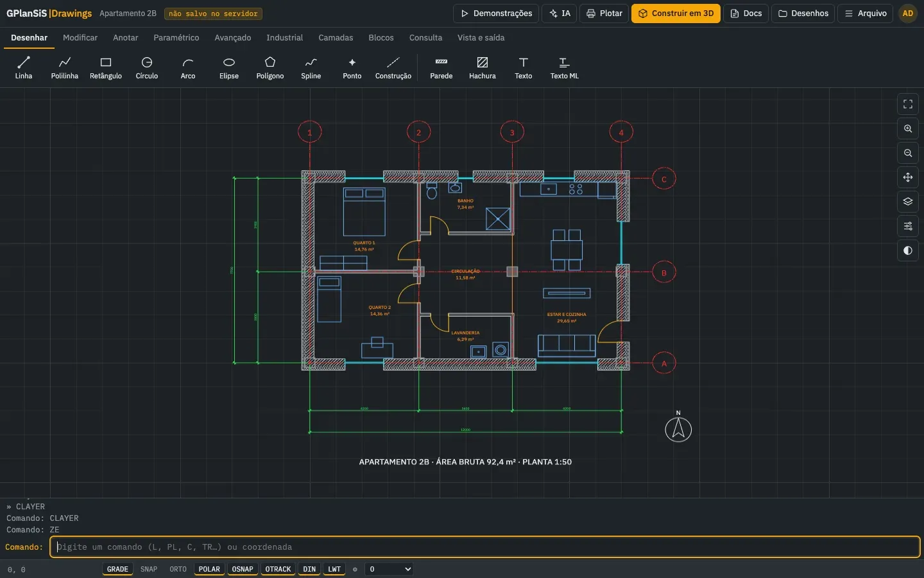This screenshot has height=578, width=924.
Task: Switch to the Modificar tab
Action: tap(80, 38)
